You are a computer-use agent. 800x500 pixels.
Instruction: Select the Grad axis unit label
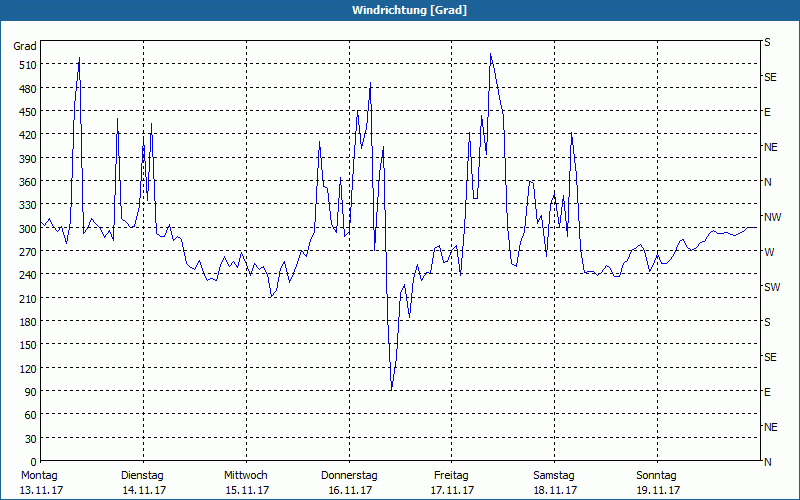25,46
